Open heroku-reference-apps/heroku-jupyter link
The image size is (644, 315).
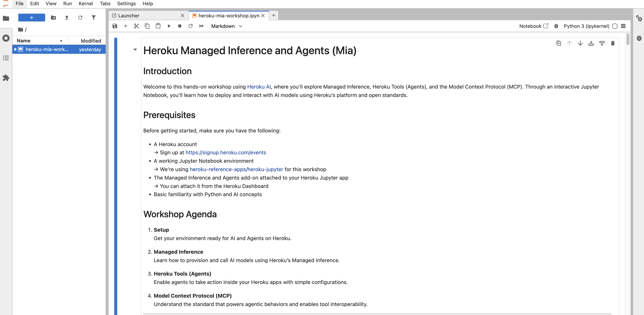236,169
